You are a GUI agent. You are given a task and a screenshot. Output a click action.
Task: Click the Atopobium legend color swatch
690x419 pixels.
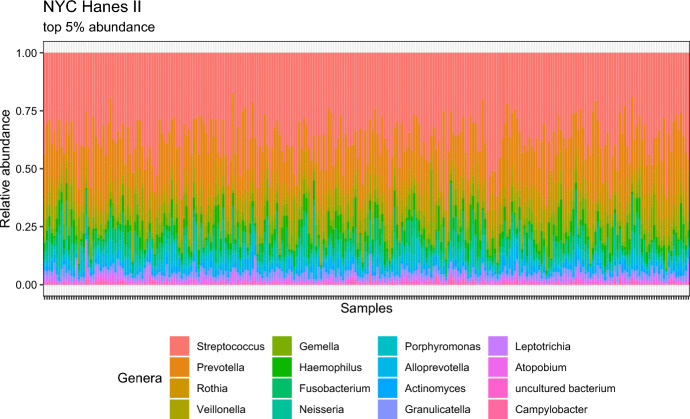[x=498, y=367]
